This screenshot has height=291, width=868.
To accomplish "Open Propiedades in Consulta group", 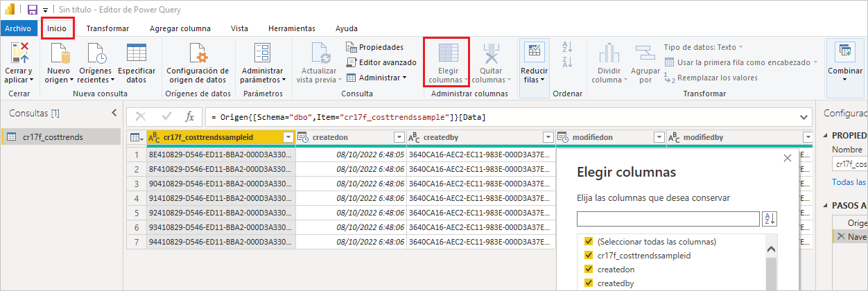I will (x=374, y=46).
